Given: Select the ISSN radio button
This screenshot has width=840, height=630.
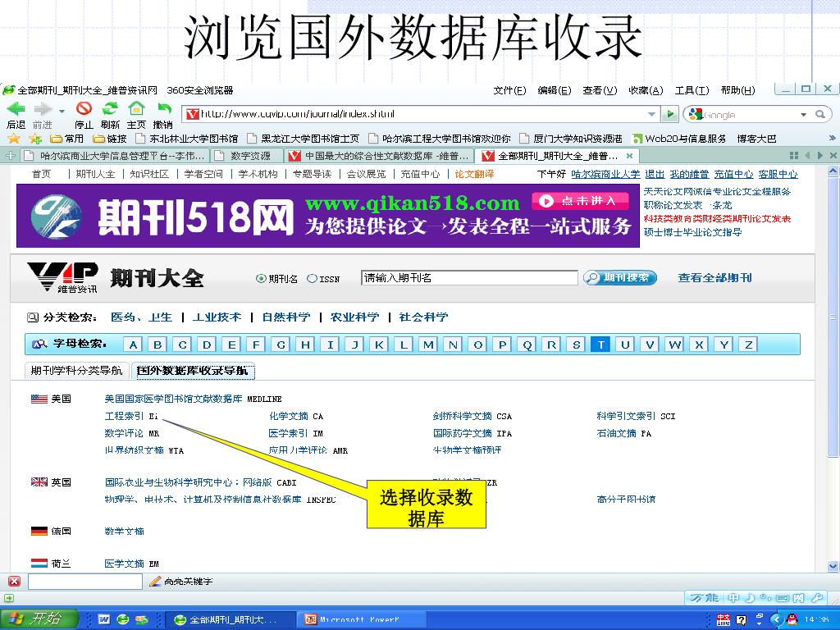Looking at the screenshot, I should (x=312, y=279).
